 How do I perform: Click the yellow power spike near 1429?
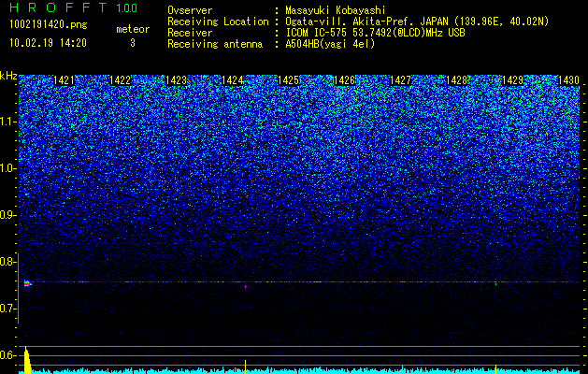tap(495, 368)
